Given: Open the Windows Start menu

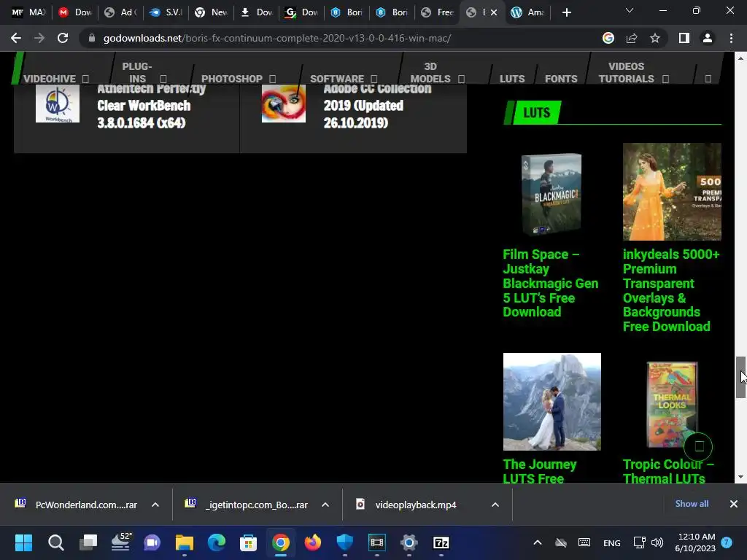Looking at the screenshot, I should click(x=23, y=542).
